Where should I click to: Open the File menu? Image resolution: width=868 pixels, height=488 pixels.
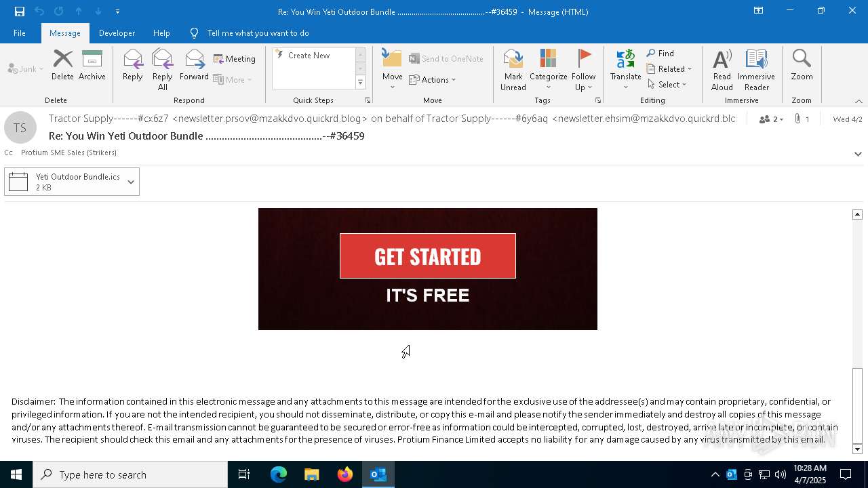(20, 33)
